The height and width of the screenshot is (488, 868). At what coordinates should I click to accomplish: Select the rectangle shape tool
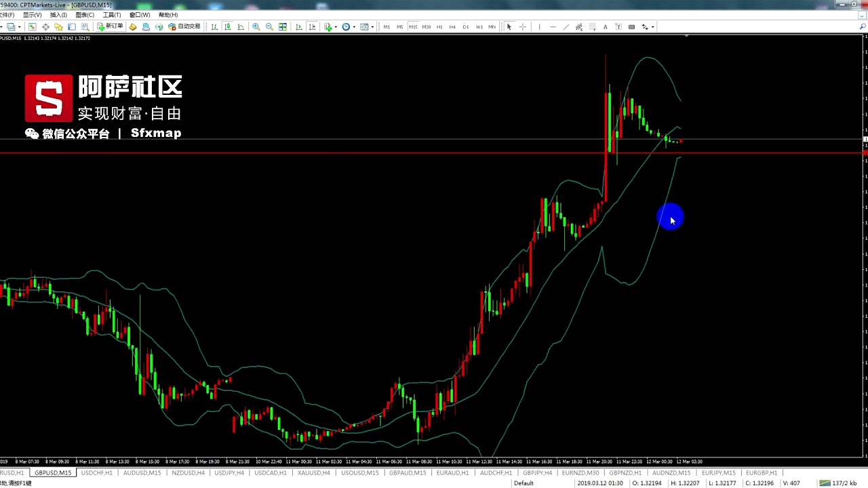pos(632,27)
